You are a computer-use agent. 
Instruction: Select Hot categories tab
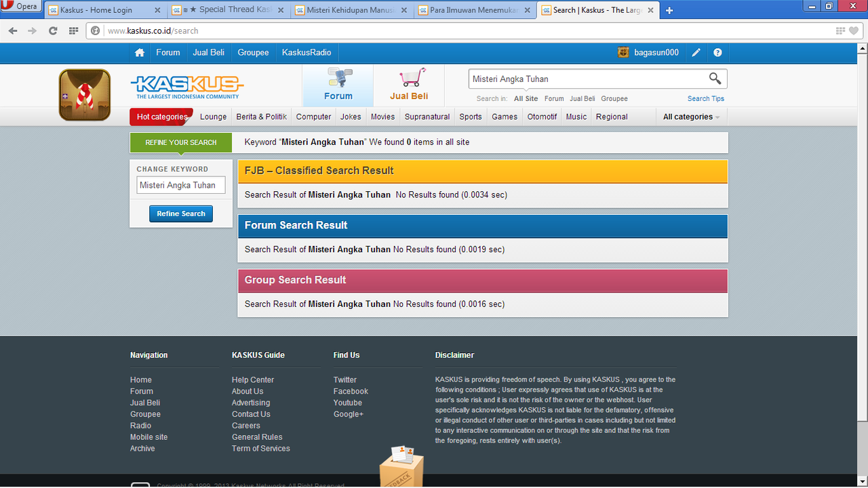[161, 117]
